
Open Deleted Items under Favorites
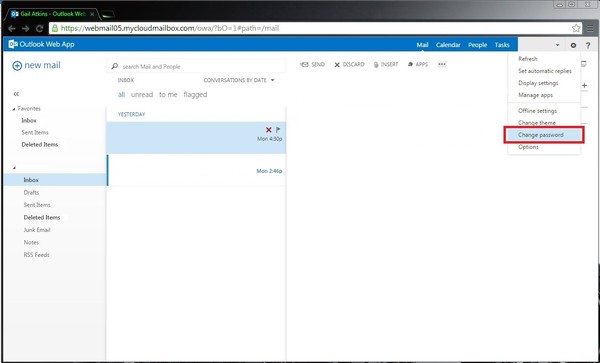click(x=40, y=145)
